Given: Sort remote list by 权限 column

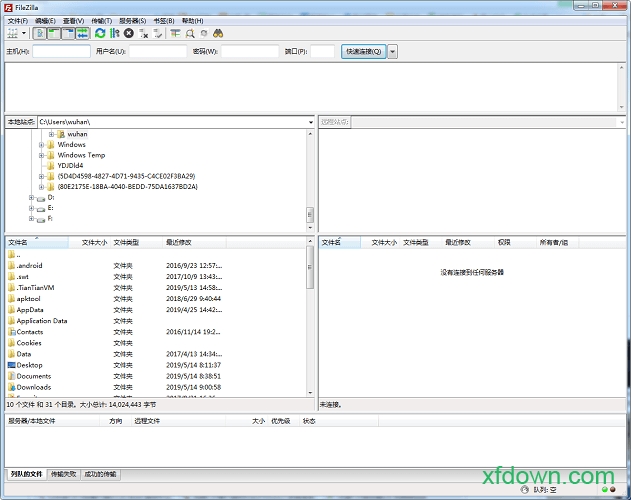Looking at the screenshot, I should pyautogui.click(x=514, y=242).
